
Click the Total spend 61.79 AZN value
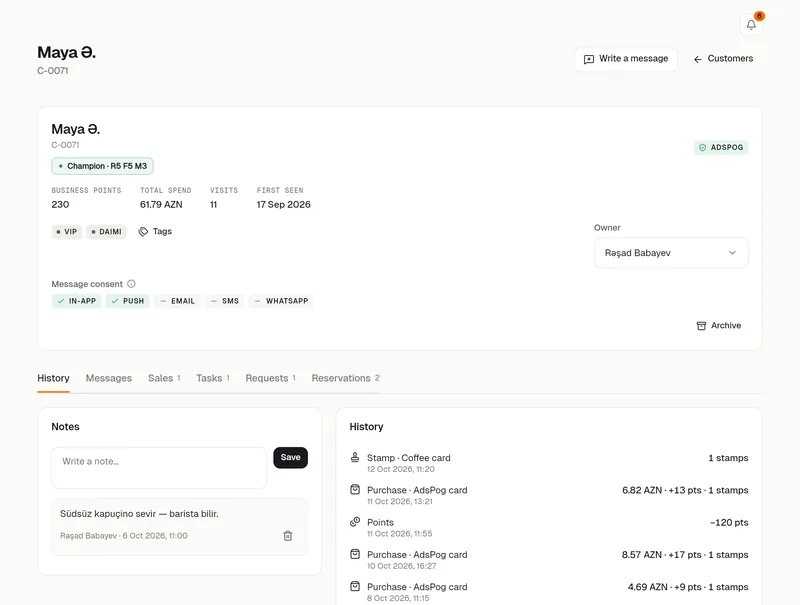161,205
